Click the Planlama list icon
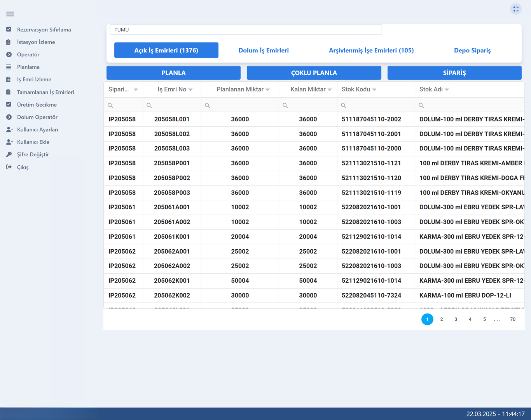 pyautogui.click(x=9, y=67)
